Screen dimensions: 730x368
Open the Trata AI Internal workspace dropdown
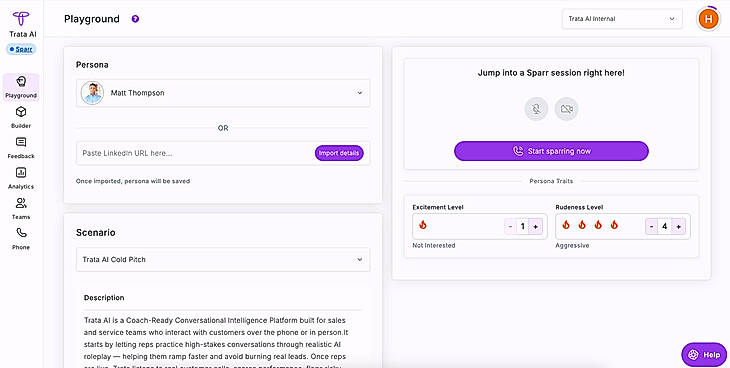pyautogui.click(x=622, y=19)
